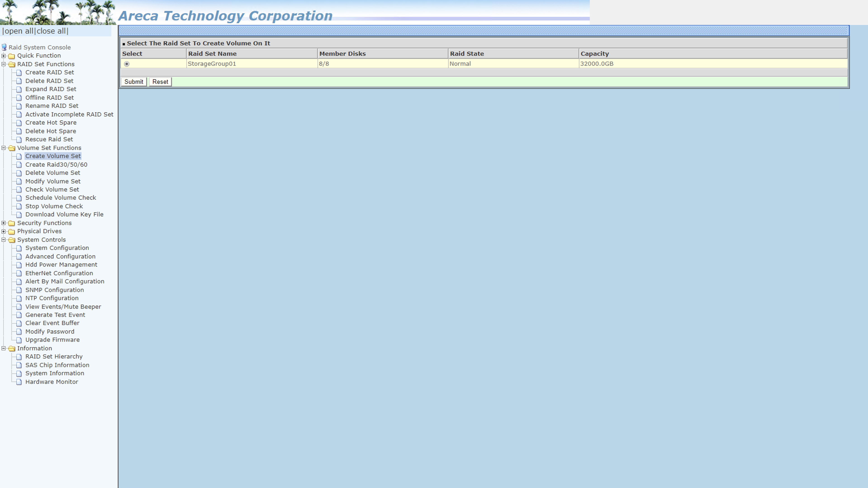This screenshot has width=868, height=488.
Task: Click the Quick Function folder icon
Action: [12, 56]
